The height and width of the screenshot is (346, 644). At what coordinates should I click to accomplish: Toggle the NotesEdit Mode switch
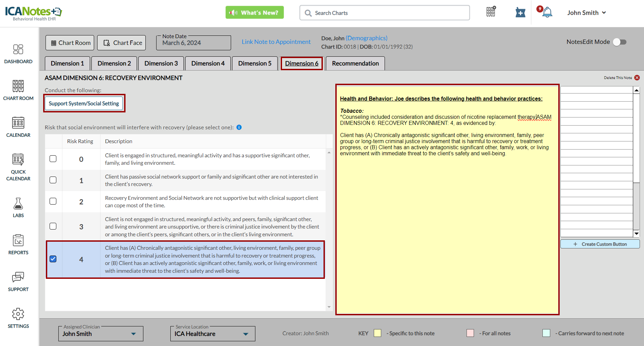(620, 42)
